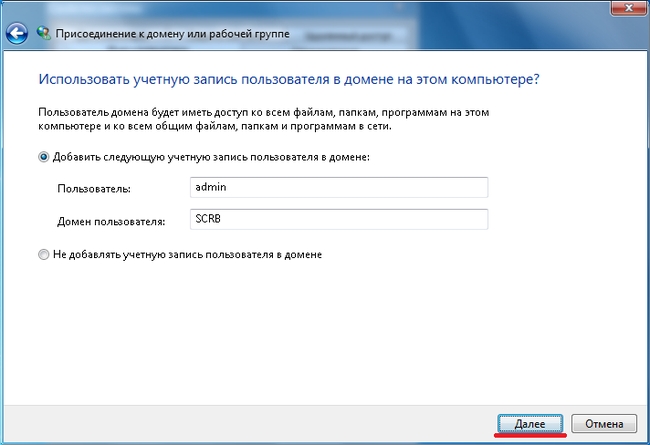
Task: Click the 'Пользователь:' label
Action: click(x=94, y=189)
